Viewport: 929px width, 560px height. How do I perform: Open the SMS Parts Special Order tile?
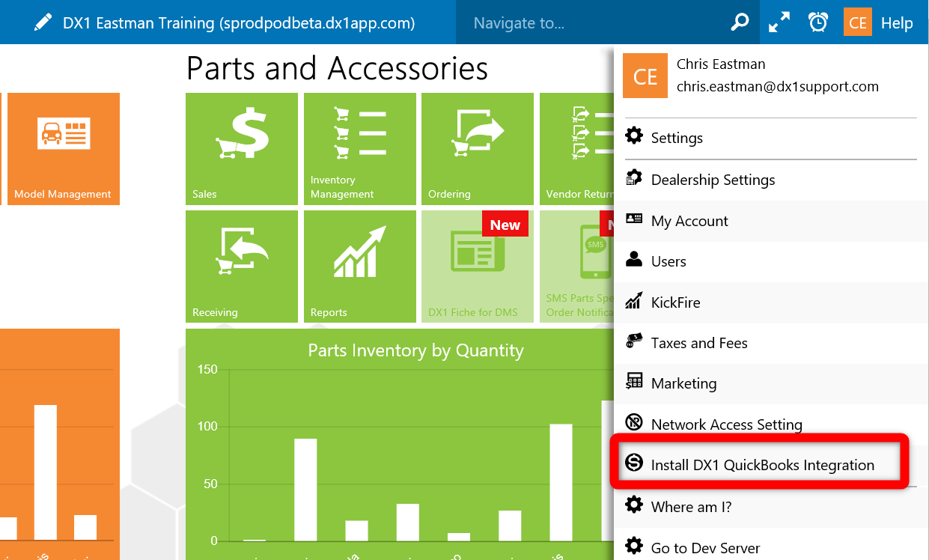(x=576, y=267)
